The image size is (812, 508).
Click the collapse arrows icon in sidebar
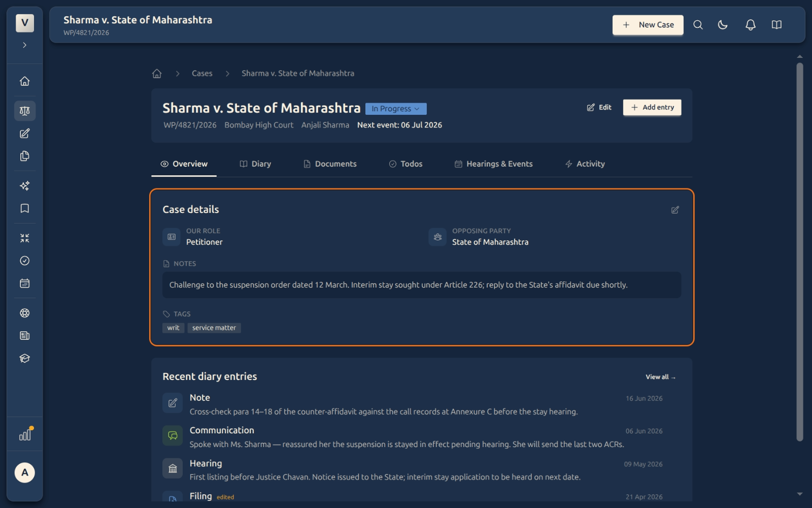[x=24, y=238]
